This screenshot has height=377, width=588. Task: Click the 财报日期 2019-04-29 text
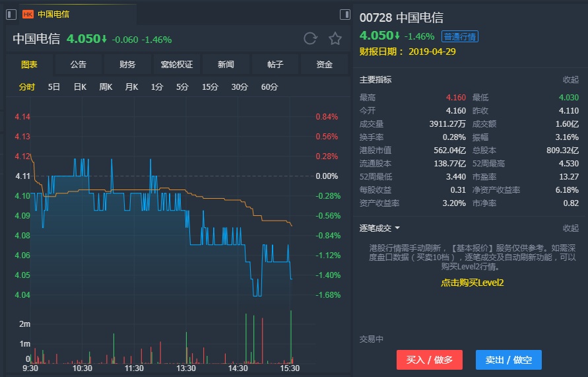(408, 51)
